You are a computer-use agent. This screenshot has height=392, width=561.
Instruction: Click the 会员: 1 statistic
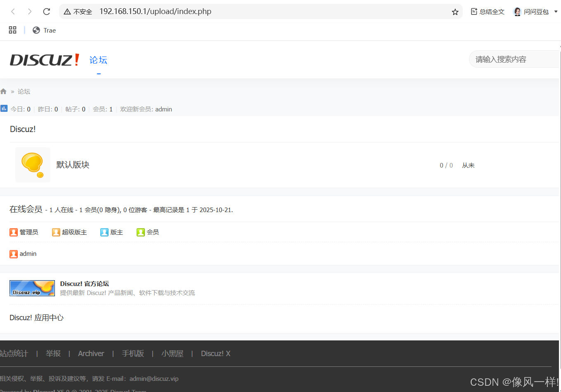[x=102, y=109]
